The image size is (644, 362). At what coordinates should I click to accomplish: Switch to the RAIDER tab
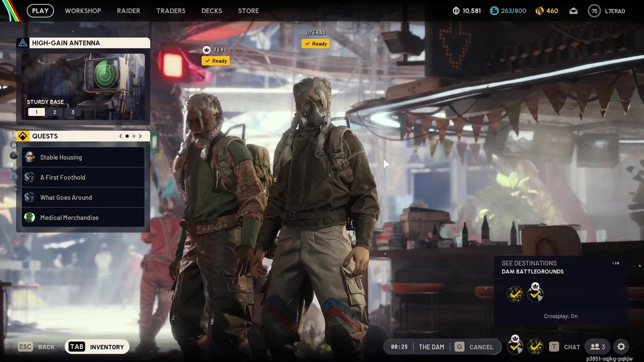click(128, 11)
